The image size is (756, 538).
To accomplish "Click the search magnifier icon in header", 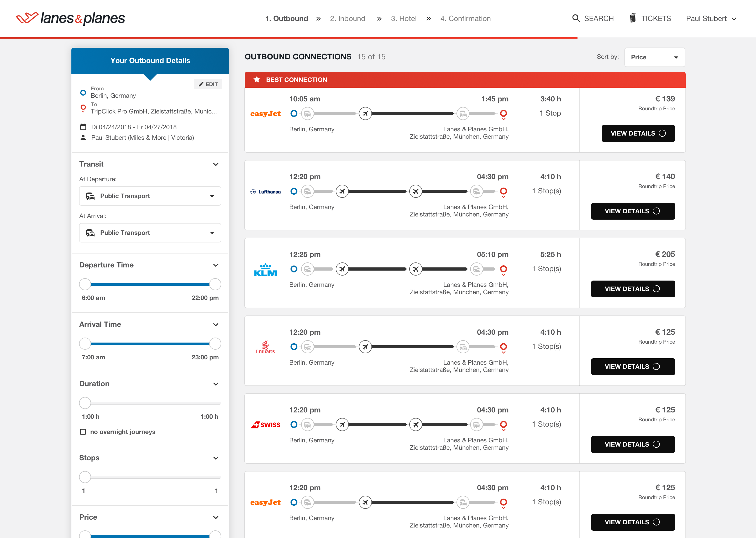I will tap(576, 18).
